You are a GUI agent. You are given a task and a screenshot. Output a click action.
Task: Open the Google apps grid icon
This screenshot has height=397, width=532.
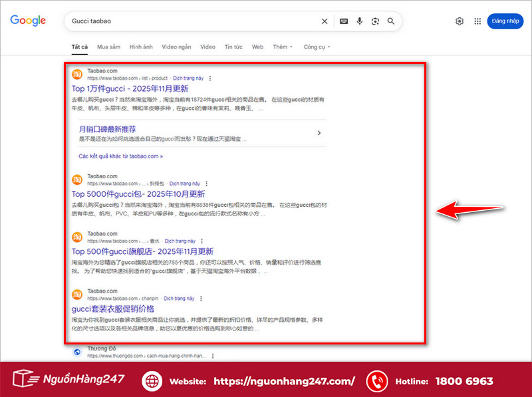[x=477, y=21]
